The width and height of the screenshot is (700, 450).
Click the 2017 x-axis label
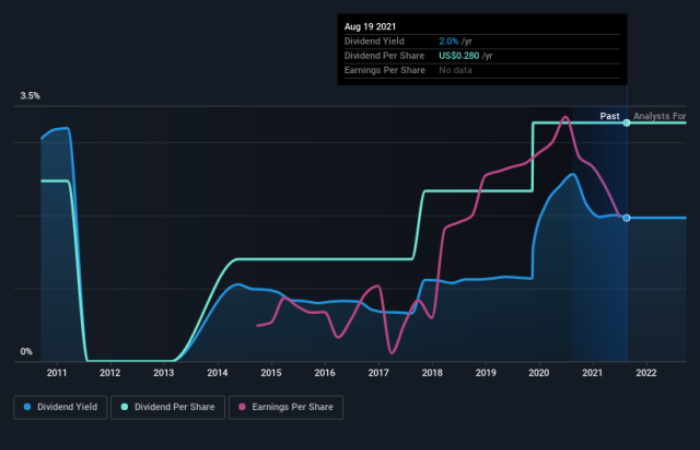(x=379, y=373)
